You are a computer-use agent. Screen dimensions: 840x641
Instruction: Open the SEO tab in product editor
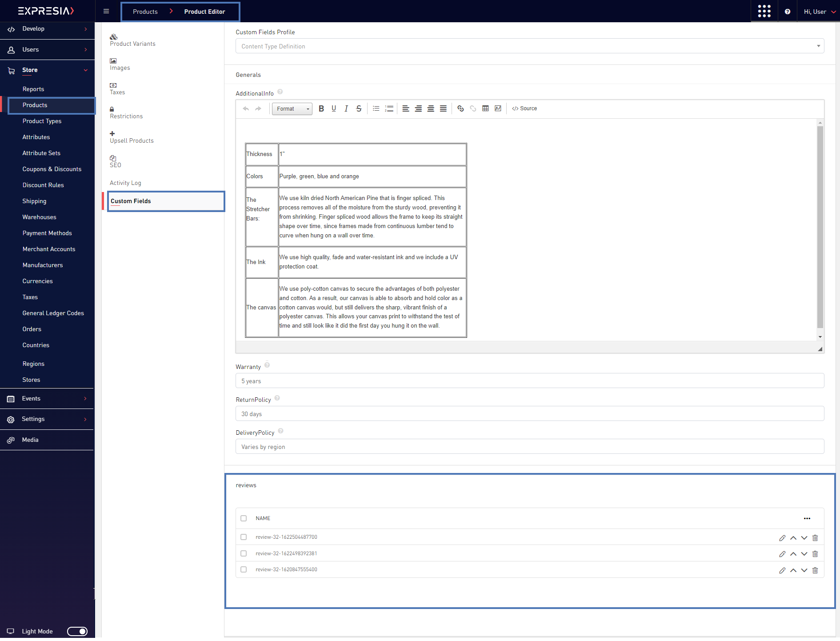[116, 161]
